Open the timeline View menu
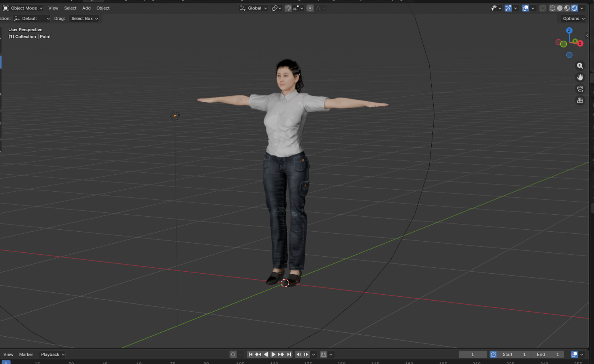 tap(8, 354)
